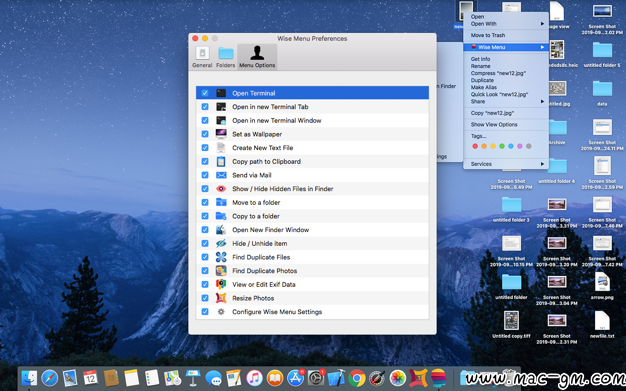This screenshot has width=626, height=391.
Task: Select the Untitled copy.tiff desktop file
Action: [511, 325]
